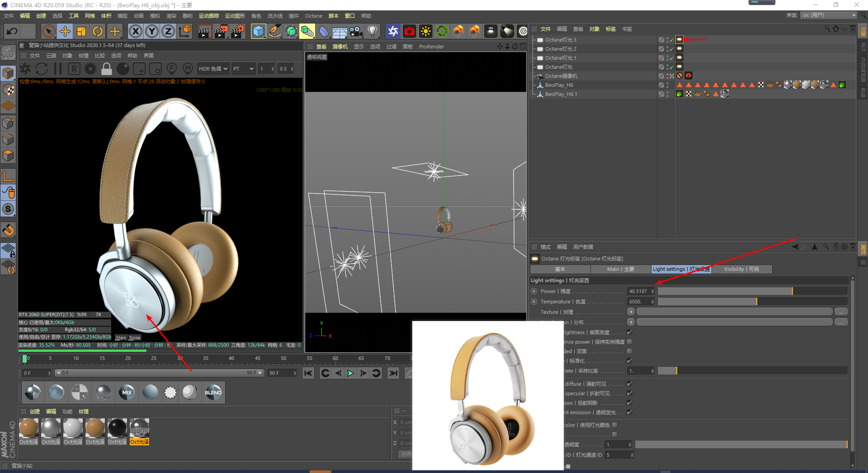The width and height of the screenshot is (868, 473).
Task: Switch to the Visibility | 可视 tab
Action: coord(741,269)
